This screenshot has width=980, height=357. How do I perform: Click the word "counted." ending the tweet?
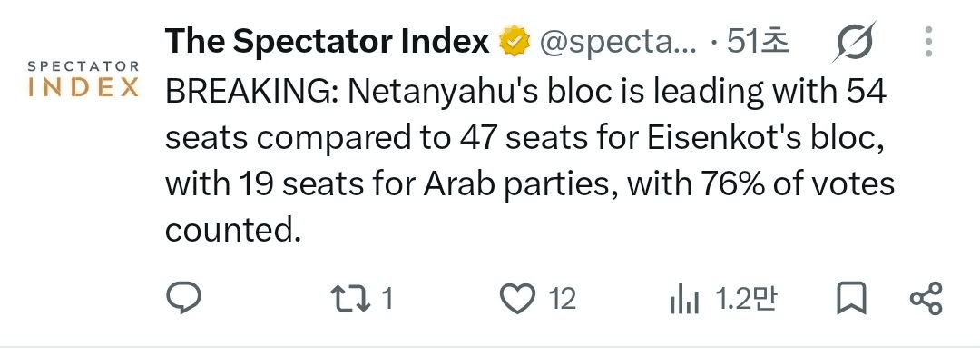(229, 231)
